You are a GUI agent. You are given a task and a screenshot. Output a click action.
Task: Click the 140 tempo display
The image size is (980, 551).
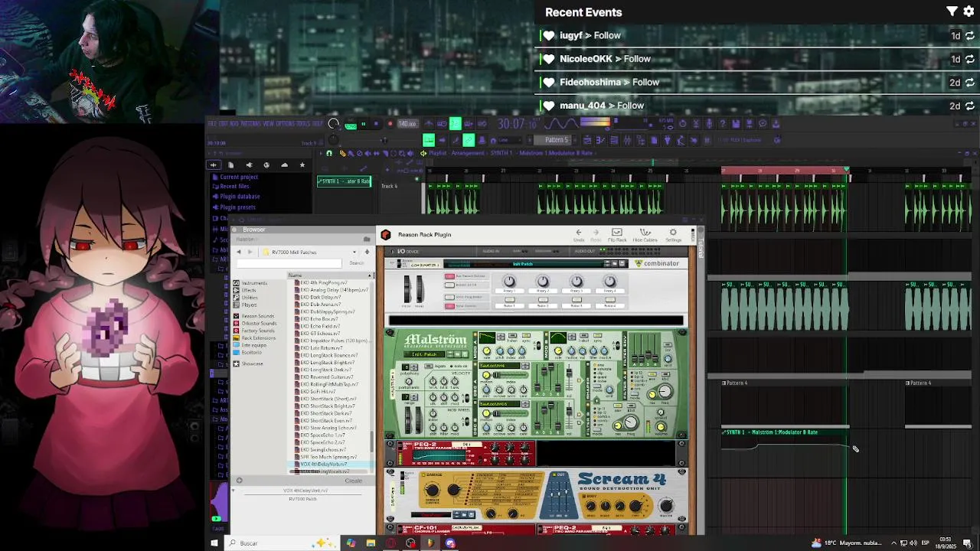(407, 124)
